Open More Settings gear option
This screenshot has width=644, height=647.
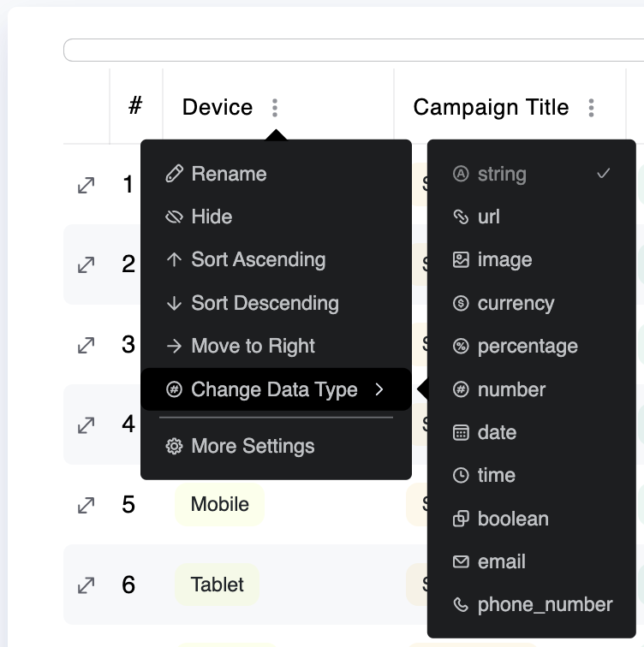click(276, 446)
